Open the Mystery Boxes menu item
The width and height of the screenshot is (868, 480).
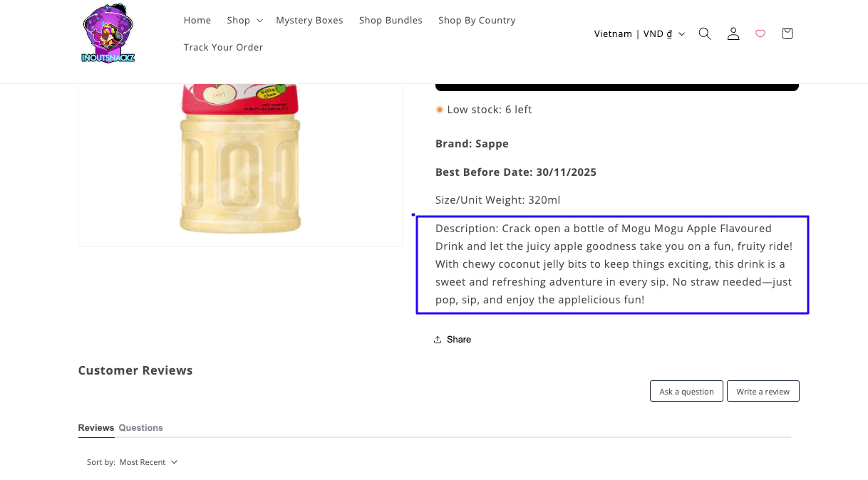tap(309, 20)
